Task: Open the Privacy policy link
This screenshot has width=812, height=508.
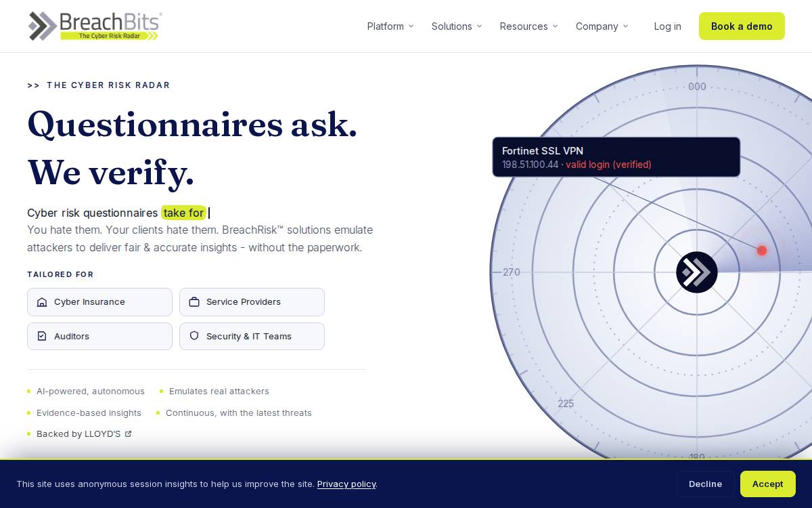Action: (346, 484)
